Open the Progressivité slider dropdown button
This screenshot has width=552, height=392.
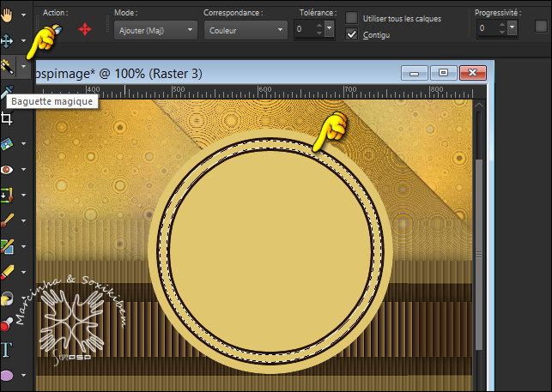pos(513,28)
